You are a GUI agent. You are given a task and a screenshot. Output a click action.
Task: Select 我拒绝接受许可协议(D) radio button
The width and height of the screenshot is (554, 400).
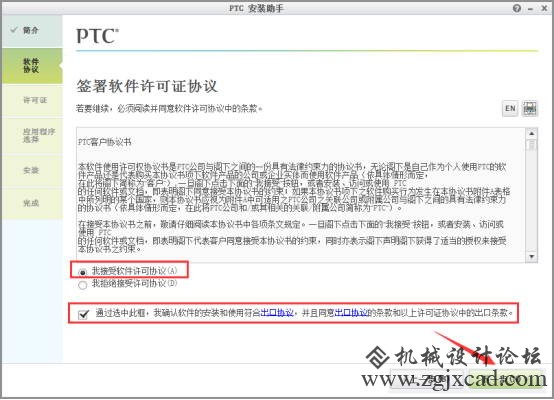[x=82, y=285]
